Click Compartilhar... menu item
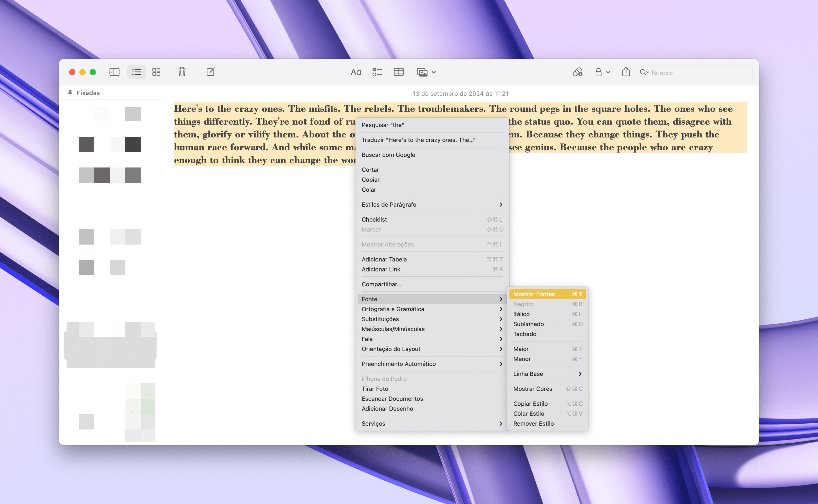Image resolution: width=818 pixels, height=504 pixels. click(x=432, y=284)
